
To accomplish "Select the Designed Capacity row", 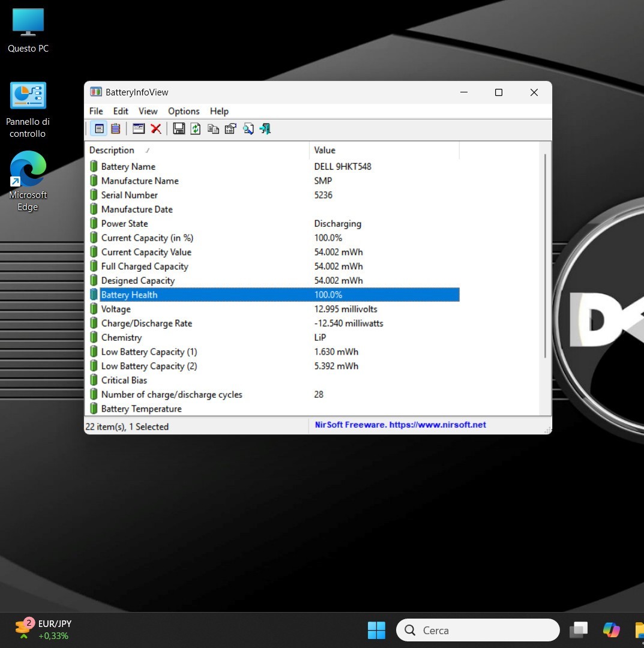I will pyautogui.click(x=273, y=281).
